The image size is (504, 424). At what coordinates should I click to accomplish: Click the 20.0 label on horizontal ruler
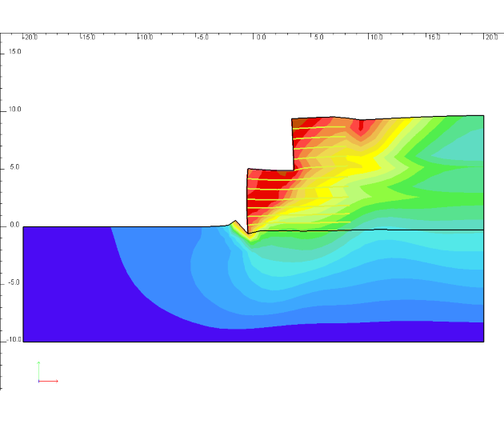tap(492, 38)
